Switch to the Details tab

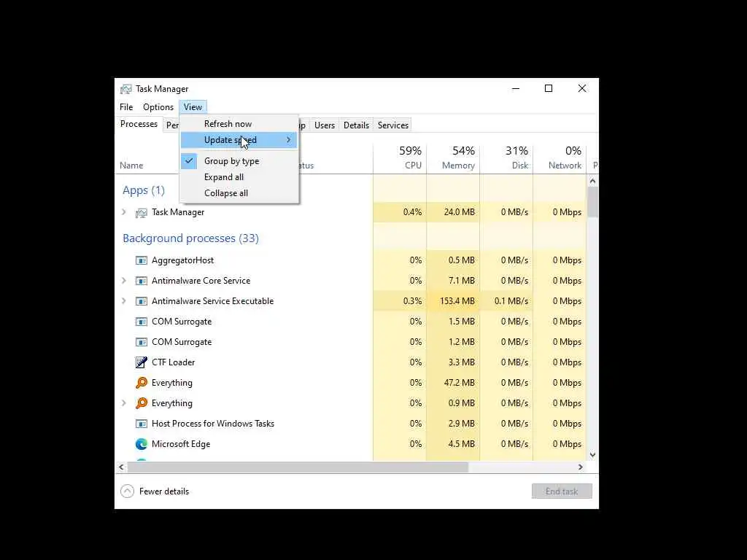click(356, 125)
